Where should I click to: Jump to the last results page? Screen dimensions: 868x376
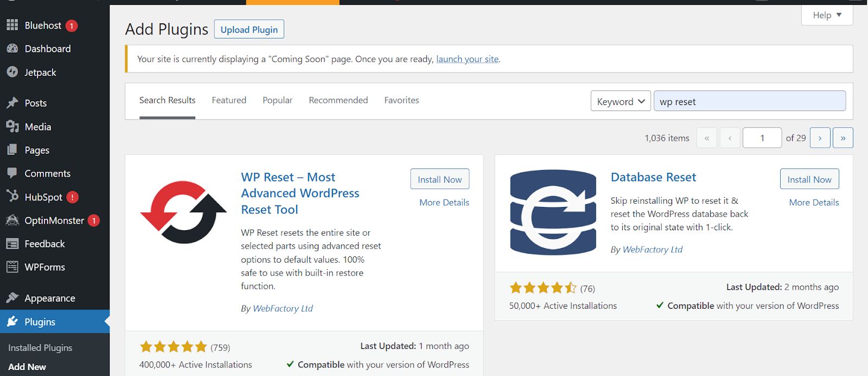[843, 138]
